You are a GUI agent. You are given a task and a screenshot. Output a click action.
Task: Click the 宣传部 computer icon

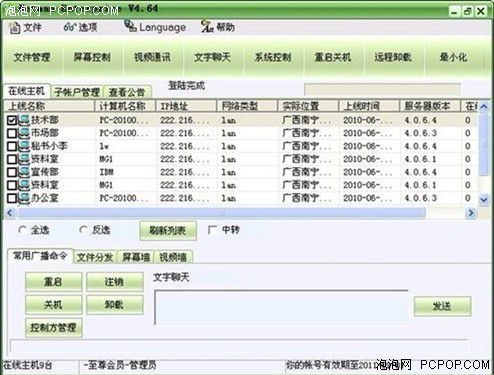pos(24,172)
